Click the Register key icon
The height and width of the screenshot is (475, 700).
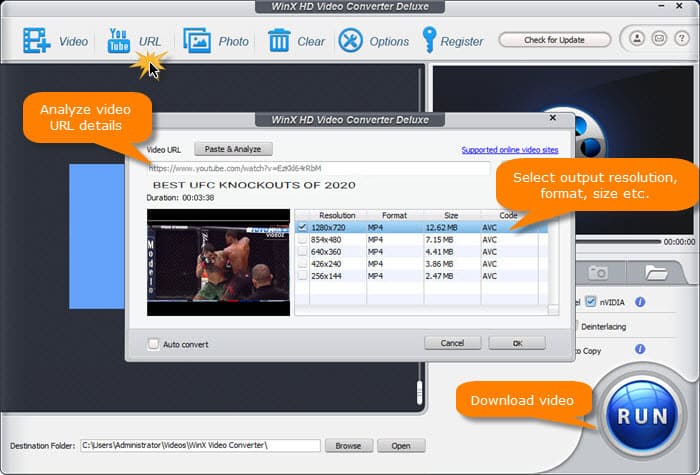[429, 40]
